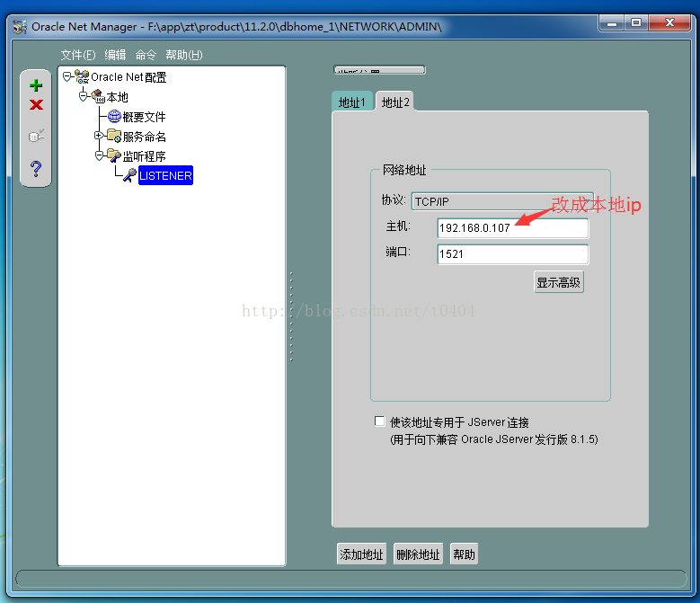The image size is (700, 603).
Task: Switch to the 地址2 tab
Action: pyautogui.click(x=395, y=102)
